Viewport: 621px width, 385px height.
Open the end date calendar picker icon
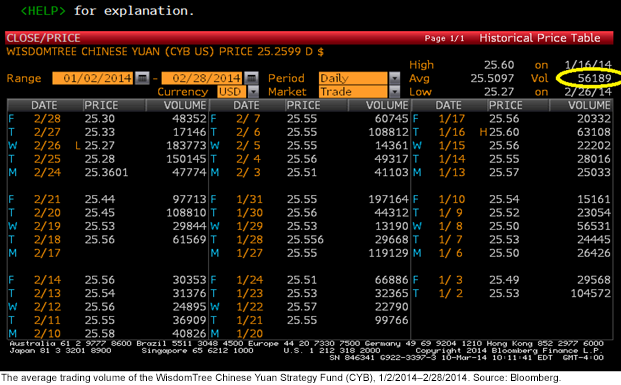click(x=251, y=78)
